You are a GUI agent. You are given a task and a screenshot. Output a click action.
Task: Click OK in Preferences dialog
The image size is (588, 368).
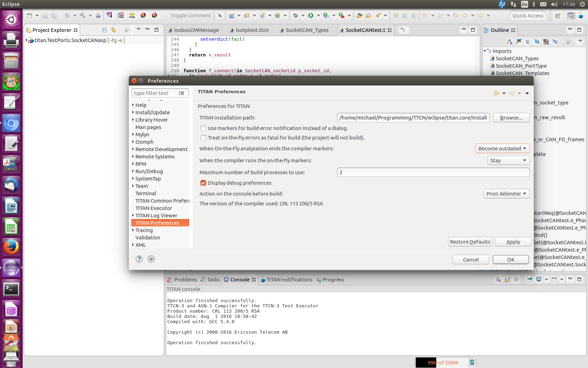click(x=511, y=260)
